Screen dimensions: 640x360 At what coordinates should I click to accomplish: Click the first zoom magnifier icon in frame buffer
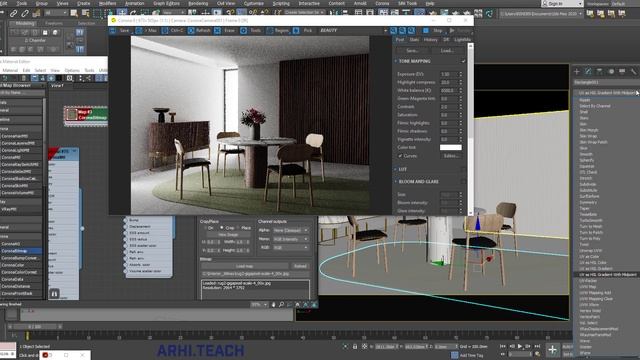click(393, 31)
